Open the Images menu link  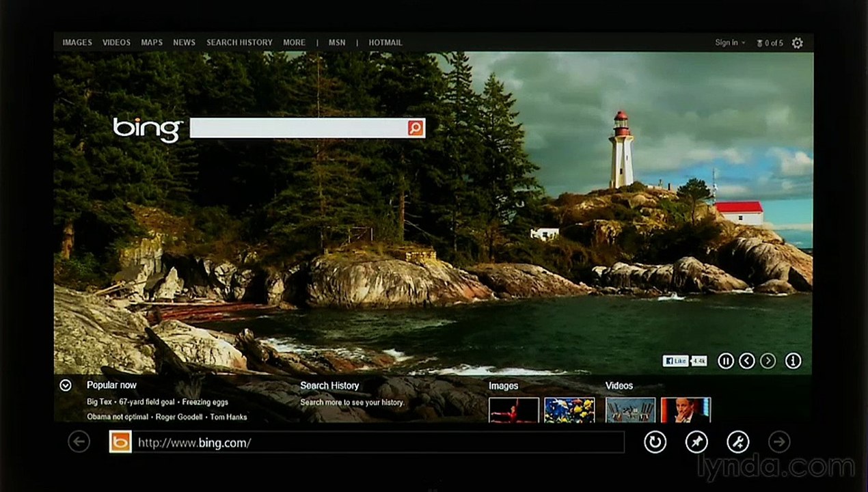pos(77,42)
